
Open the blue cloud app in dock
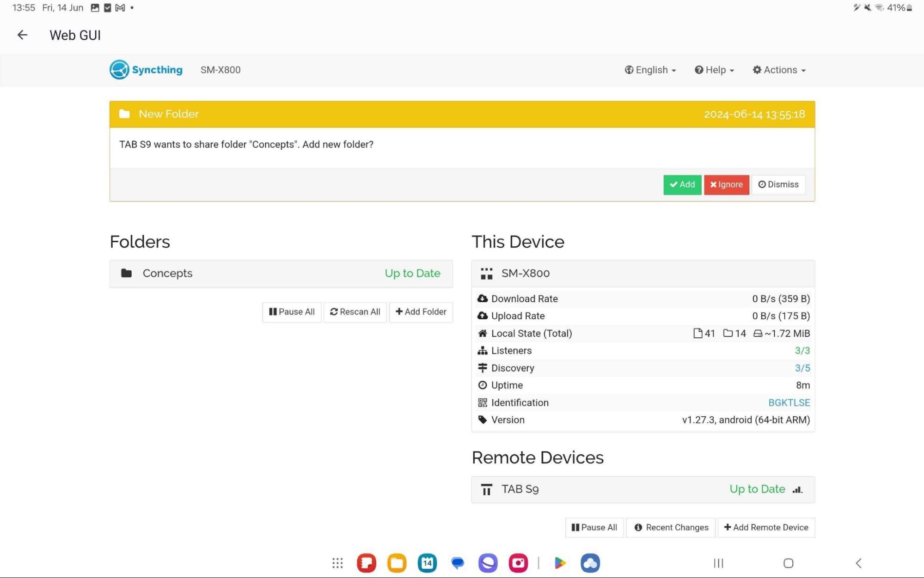[590, 563]
